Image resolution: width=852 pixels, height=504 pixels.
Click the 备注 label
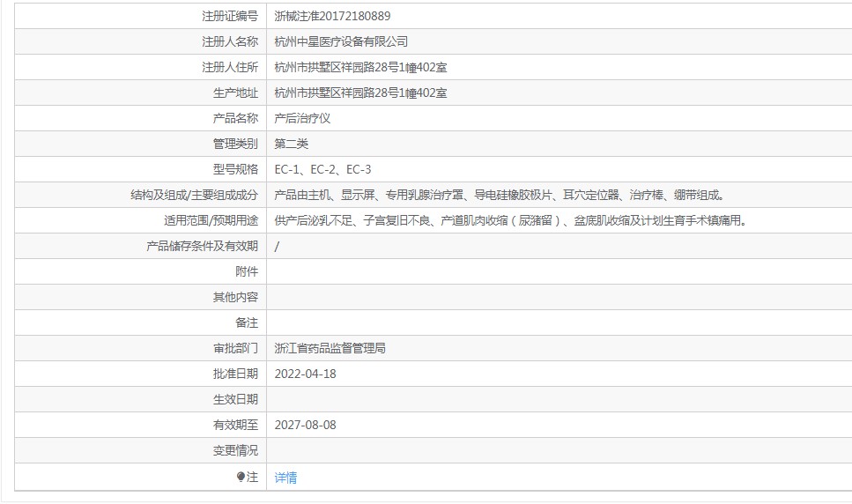[x=247, y=322]
